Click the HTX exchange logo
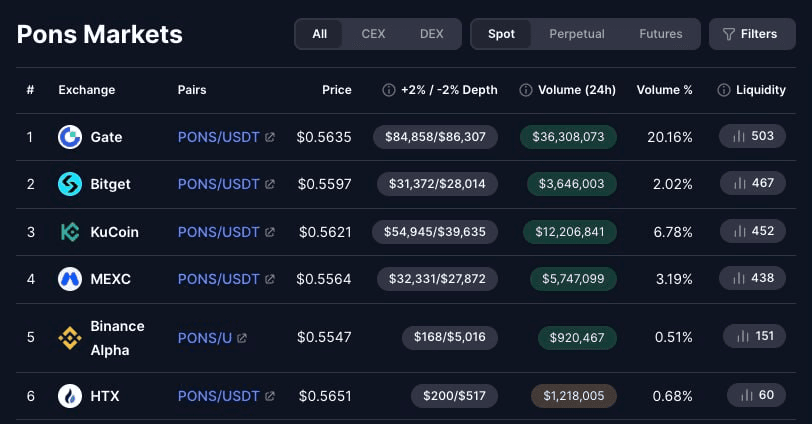This screenshot has width=812, height=424. click(x=70, y=396)
